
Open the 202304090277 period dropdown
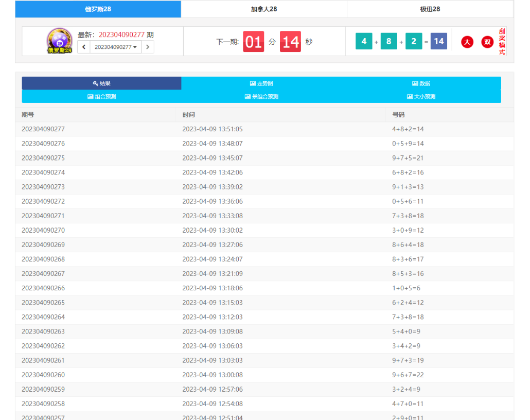[x=116, y=47]
